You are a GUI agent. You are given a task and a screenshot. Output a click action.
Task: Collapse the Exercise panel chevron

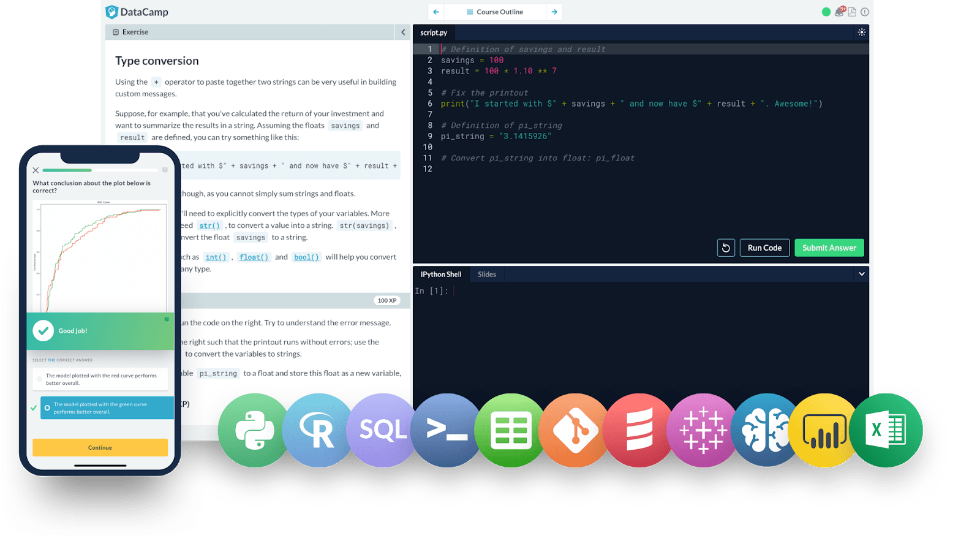403,32
